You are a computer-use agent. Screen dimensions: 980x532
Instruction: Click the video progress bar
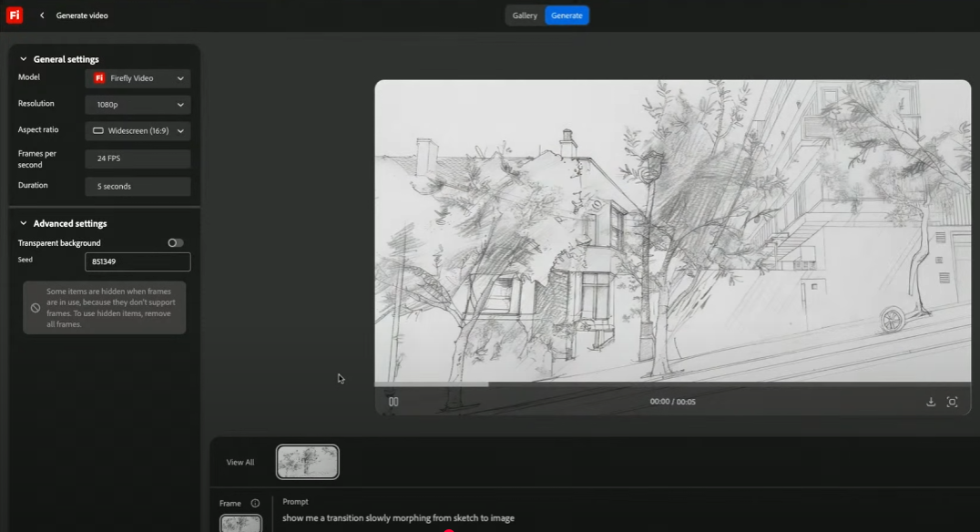672,384
